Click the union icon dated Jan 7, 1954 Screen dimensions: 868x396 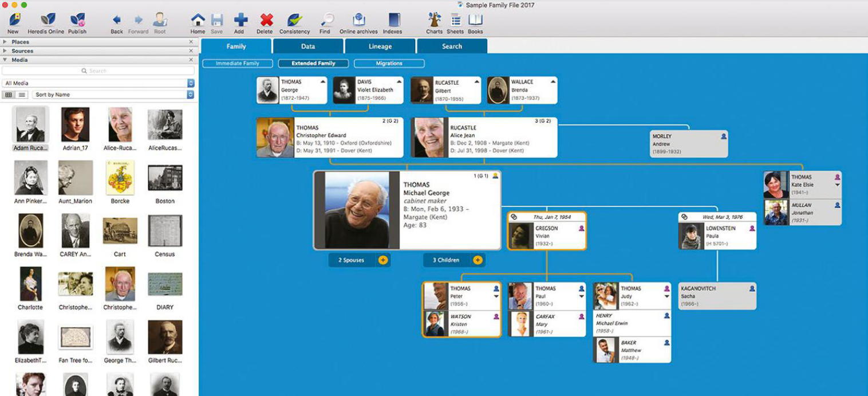[514, 217]
